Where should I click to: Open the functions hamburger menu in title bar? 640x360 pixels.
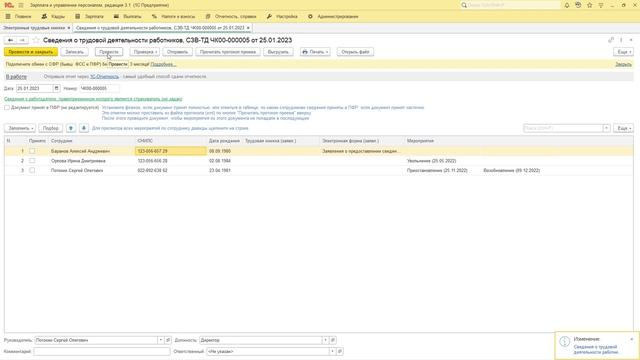coord(21,5)
